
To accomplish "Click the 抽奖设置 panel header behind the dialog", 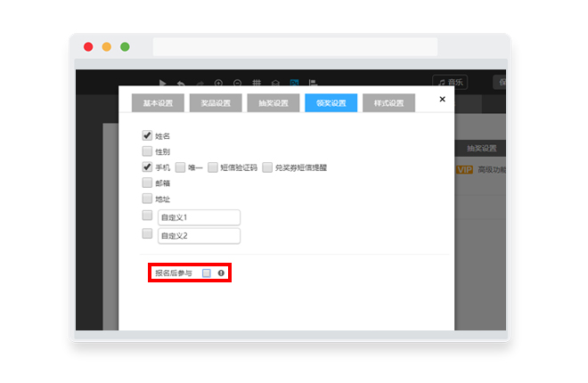I will [x=481, y=149].
